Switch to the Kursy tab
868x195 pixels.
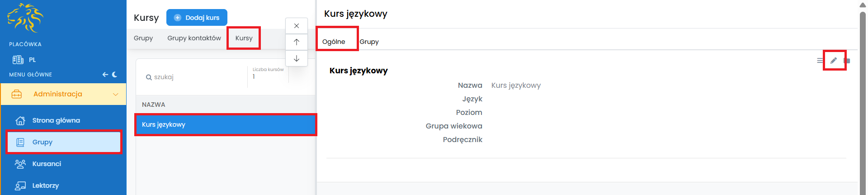click(244, 38)
